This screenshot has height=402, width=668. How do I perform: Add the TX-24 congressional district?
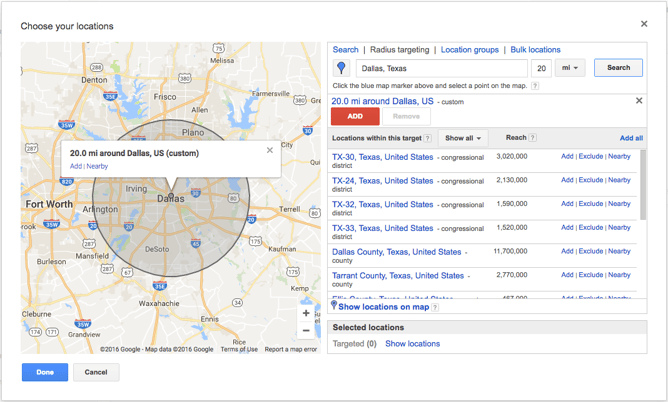click(567, 180)
